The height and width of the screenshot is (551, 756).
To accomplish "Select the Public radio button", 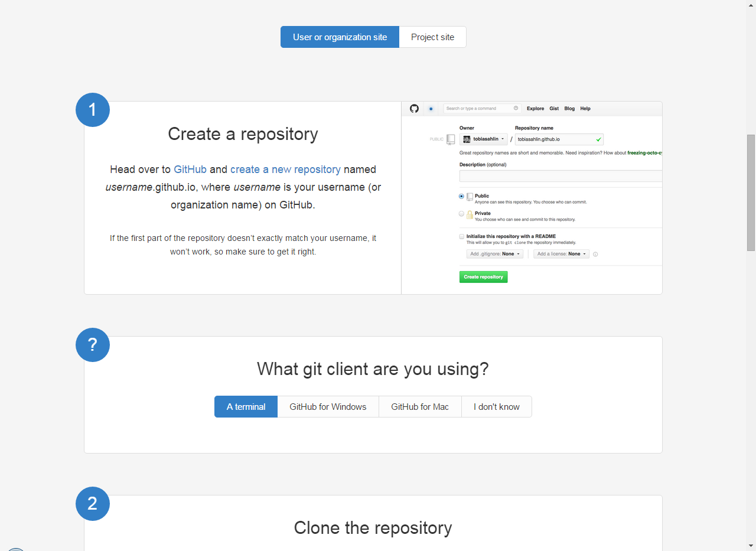I will (462, 196).
